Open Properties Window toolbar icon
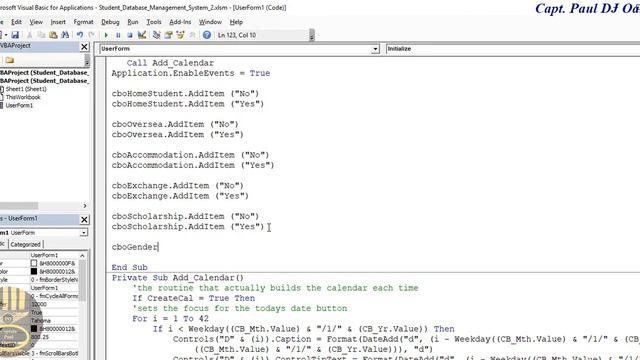 [168, 35]
